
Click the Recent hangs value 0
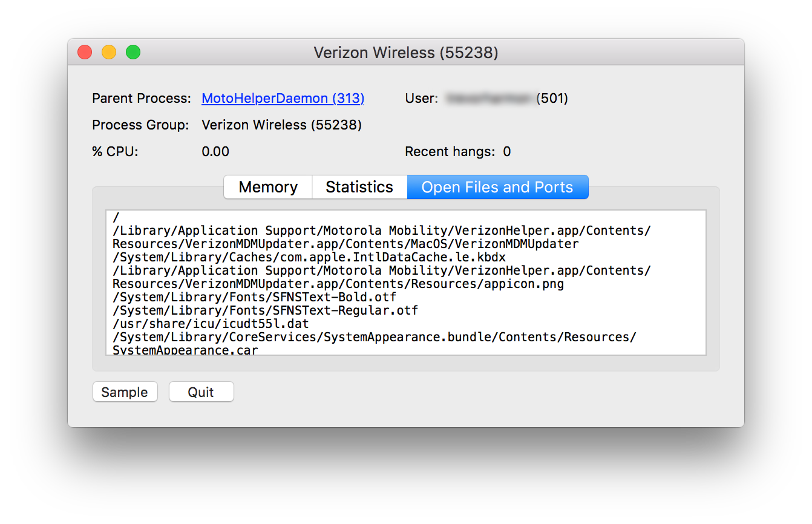tap(507, 151)
